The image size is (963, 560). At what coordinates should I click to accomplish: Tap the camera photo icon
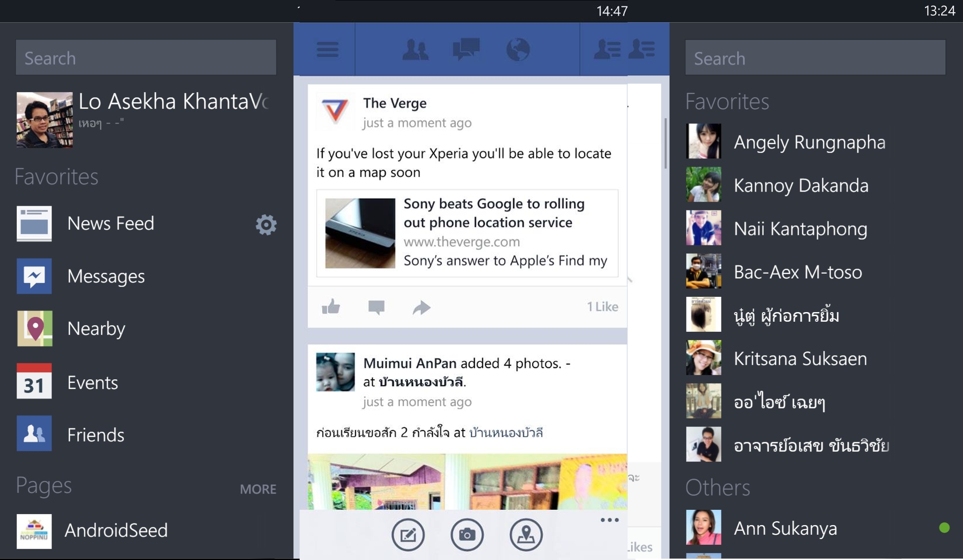point(467,534)
